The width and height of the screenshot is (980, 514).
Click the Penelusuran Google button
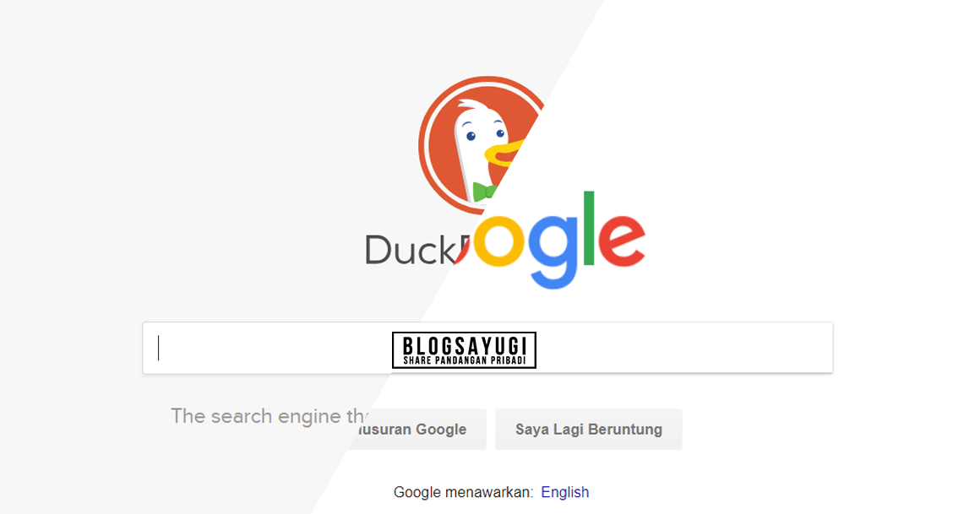coord(416,429)
